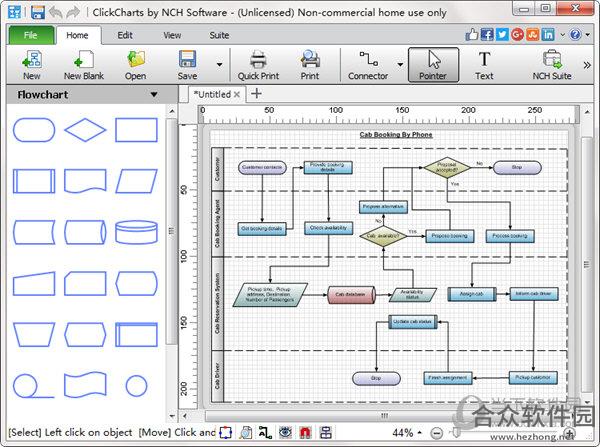
Task: Click shape panel scroll down arrow
Action: point(172,416)
